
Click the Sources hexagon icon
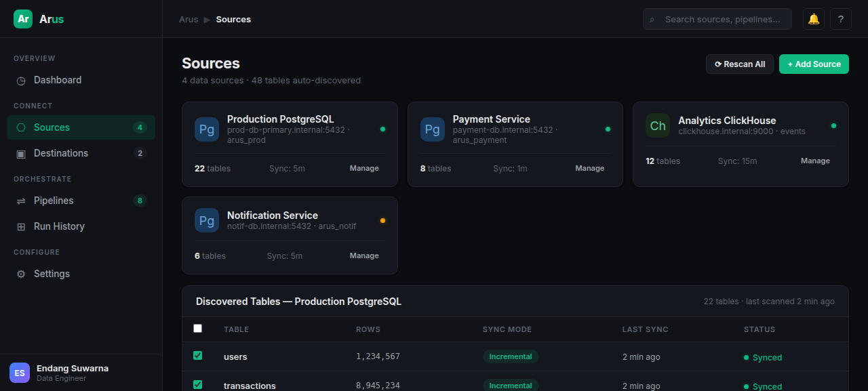[x=21, y=127]
